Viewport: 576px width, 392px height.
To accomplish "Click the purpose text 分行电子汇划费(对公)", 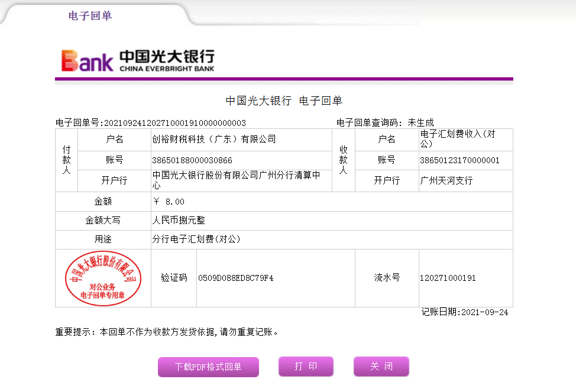I will (x=196, y=239).
